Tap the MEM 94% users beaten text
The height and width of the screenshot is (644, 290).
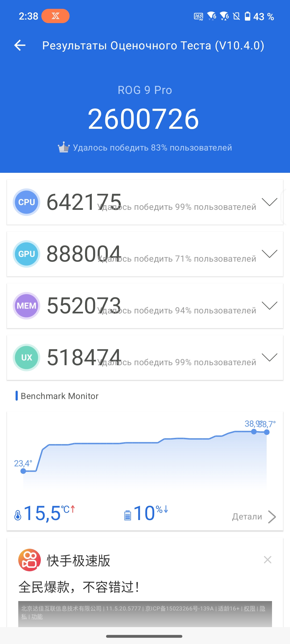pos(177,310)
